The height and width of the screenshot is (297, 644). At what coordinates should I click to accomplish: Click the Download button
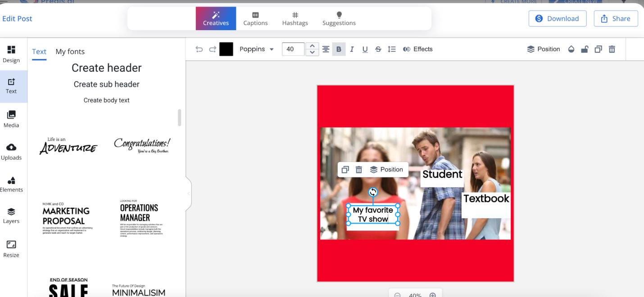click(x=558, y=18)
